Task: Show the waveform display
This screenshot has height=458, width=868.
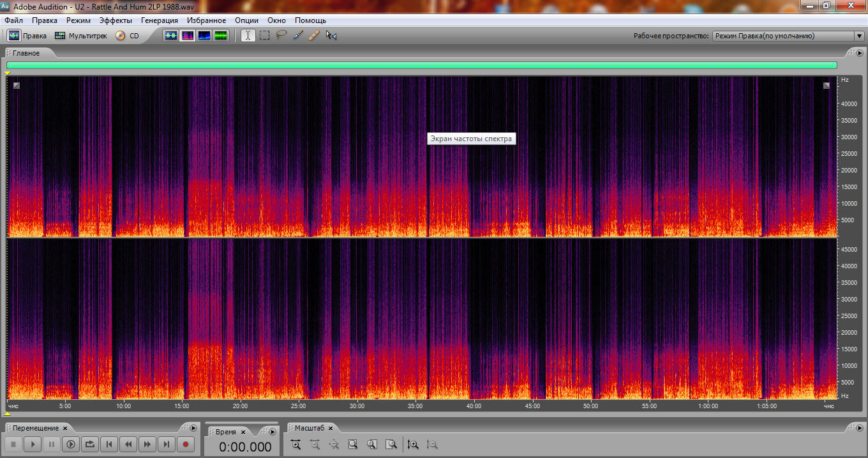Action: [170, 36]
